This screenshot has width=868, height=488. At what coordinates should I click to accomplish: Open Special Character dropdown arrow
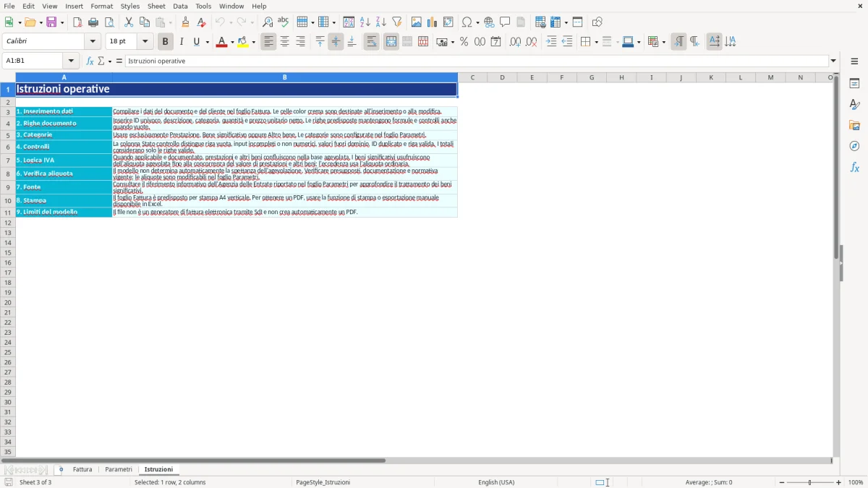[x=477, y=22]
